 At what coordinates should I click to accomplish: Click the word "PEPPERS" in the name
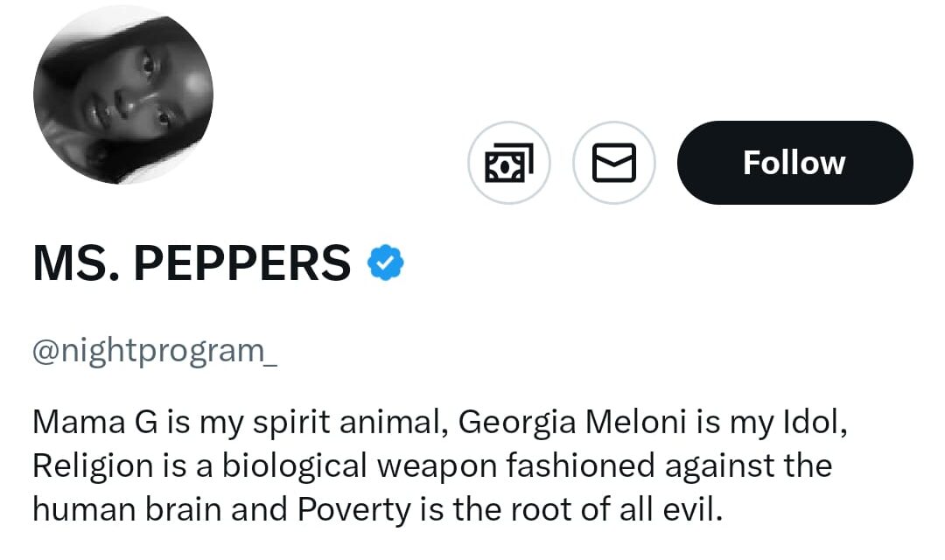coord(242,263)
